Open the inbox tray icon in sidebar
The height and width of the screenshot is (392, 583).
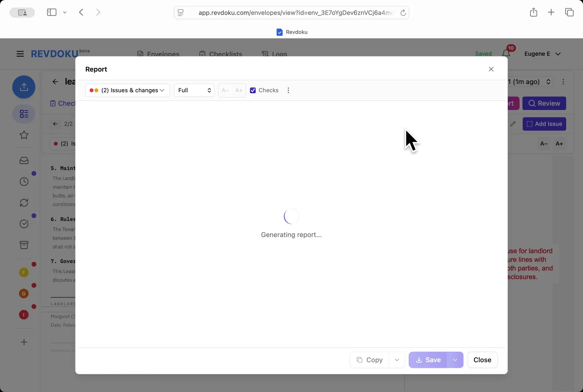click(x=24, y=160)
